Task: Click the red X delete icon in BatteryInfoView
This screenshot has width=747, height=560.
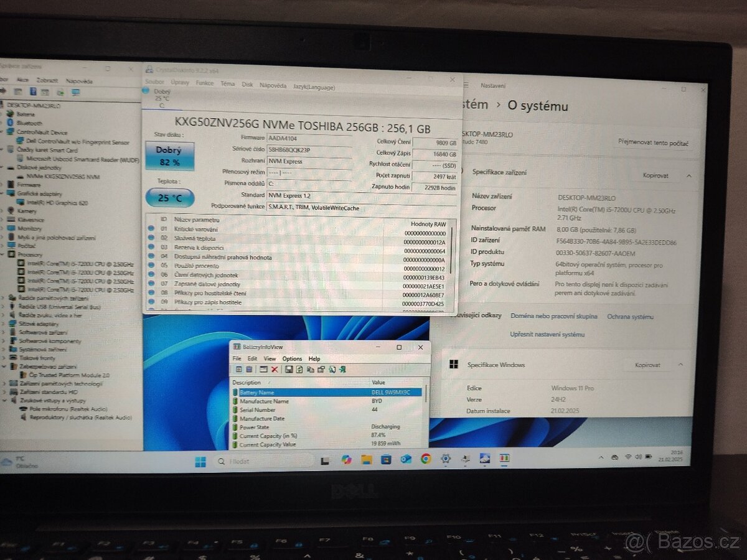Action: click(275, 369)
